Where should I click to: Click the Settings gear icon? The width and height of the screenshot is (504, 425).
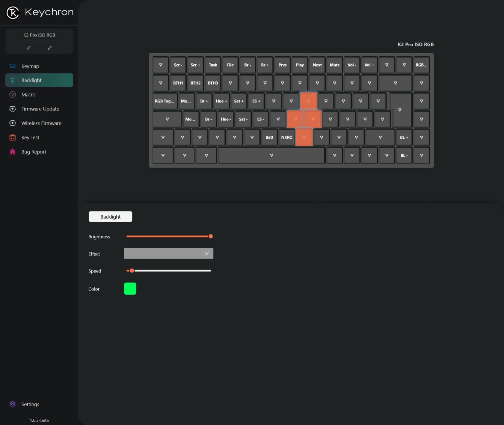[13, 404]
